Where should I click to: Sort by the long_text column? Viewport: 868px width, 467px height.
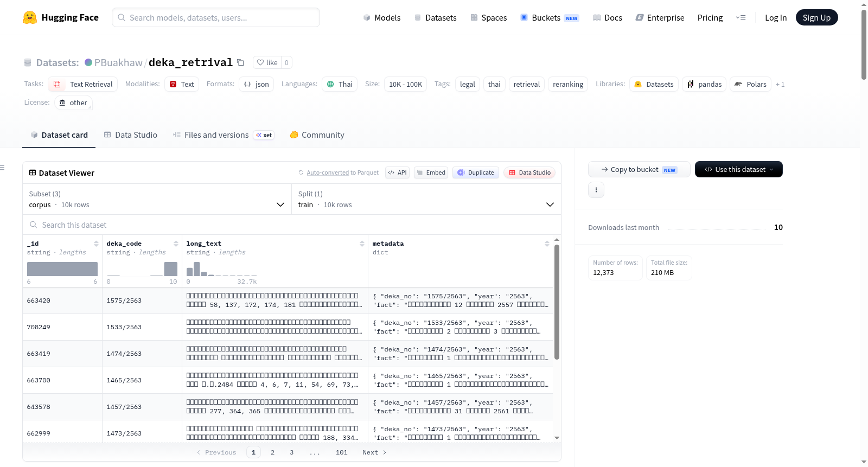(362, 244)
